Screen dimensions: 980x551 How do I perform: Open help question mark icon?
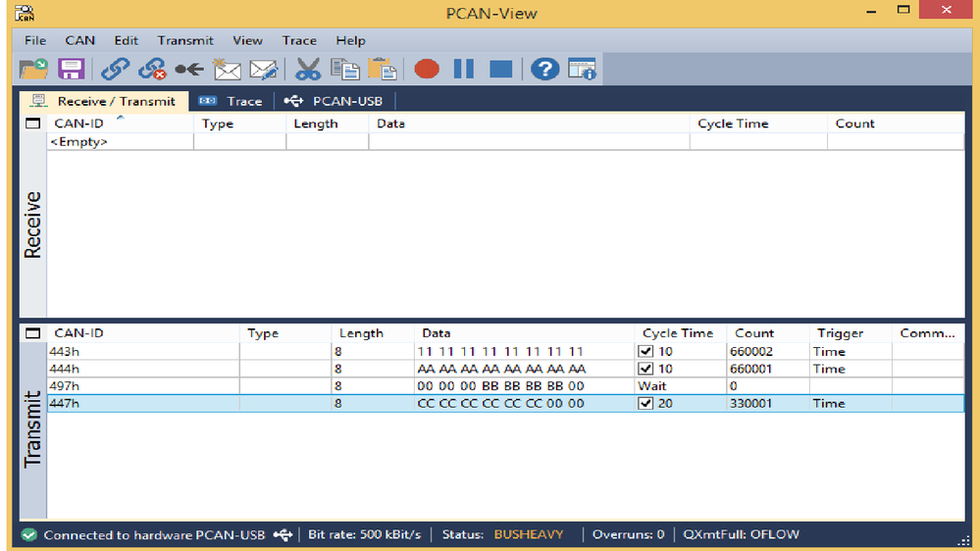point(545,69)
